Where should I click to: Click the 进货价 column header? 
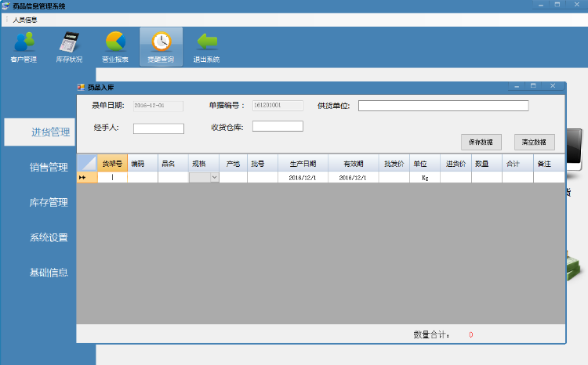click(x=456, y=164)
